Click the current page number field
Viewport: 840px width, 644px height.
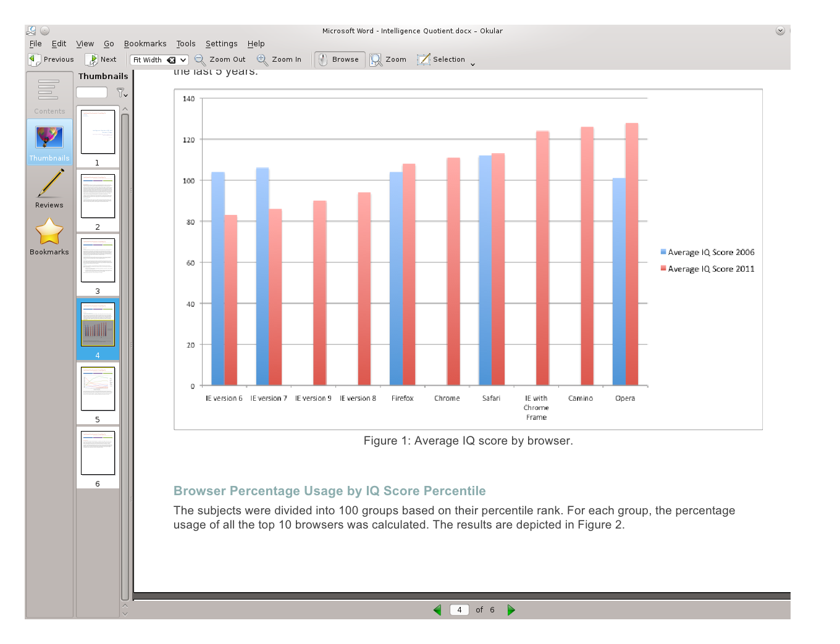pos(460,610)
